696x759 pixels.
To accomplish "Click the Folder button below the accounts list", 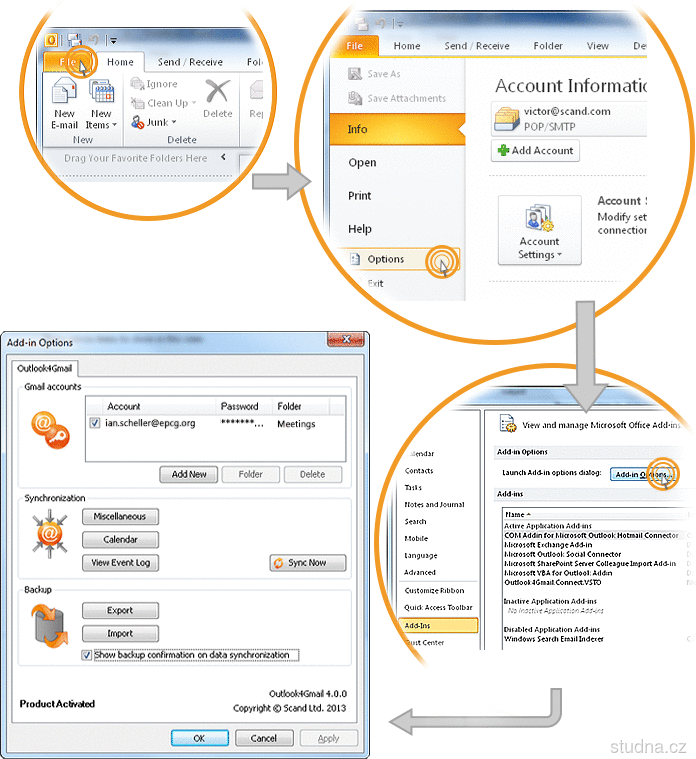I will [251, 474].
